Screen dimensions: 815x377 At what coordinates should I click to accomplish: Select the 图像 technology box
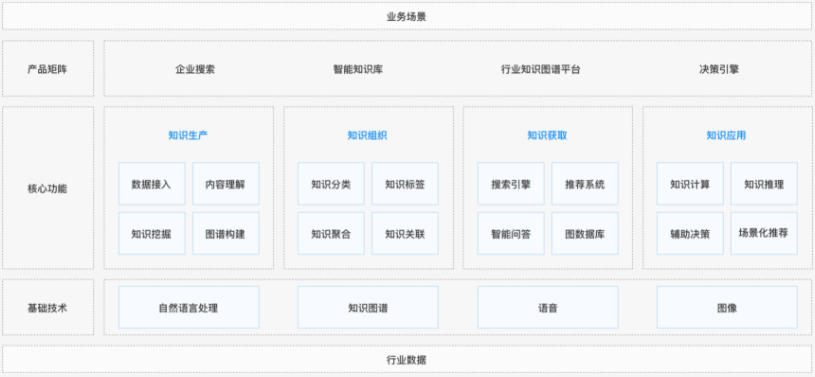pyautogui.click(x=727, y=307)
